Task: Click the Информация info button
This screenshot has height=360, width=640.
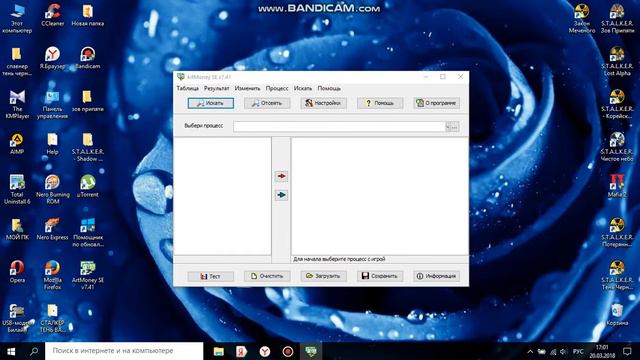Action: pos(436,276)
